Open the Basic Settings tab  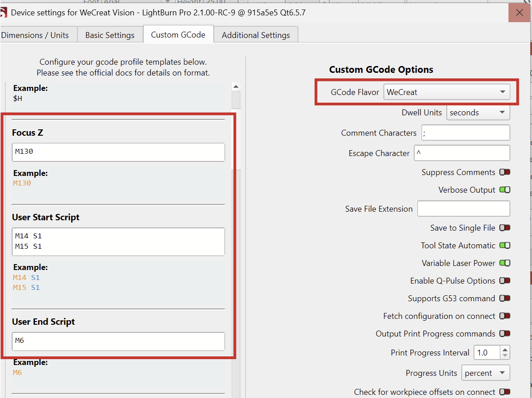(x=110, y=35)
